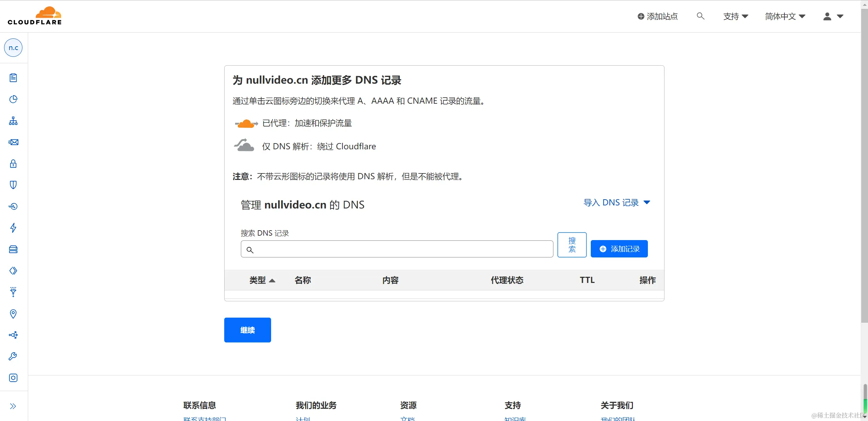Click the 添加记录 button

click(619, 249)
